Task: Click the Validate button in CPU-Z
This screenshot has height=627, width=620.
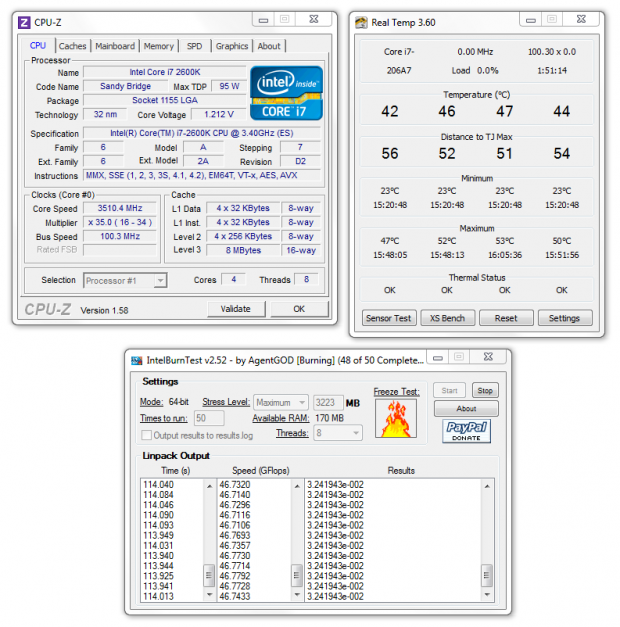Action: coord(236,309)
